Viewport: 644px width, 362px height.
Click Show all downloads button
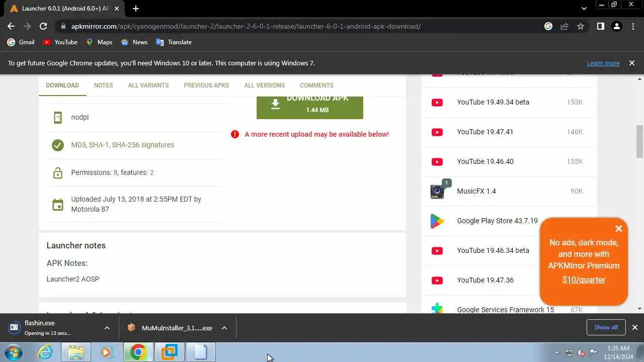click(606, 327)
